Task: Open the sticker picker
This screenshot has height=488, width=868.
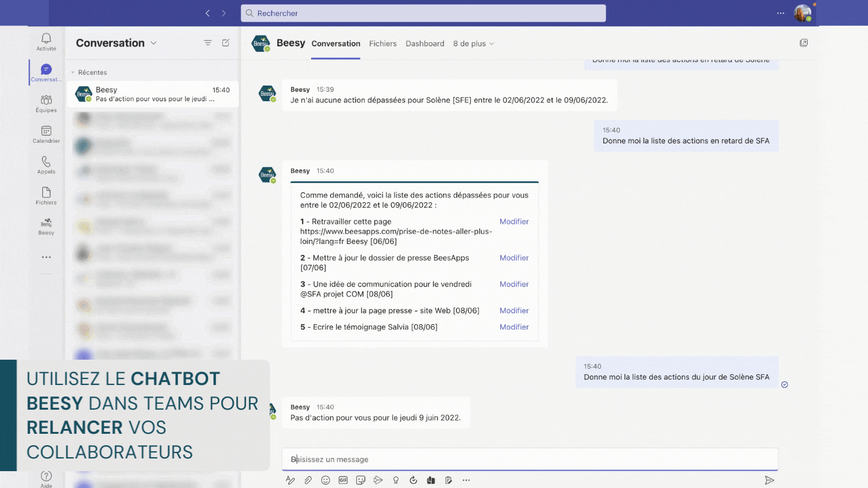Action: [x=360, y=480]
